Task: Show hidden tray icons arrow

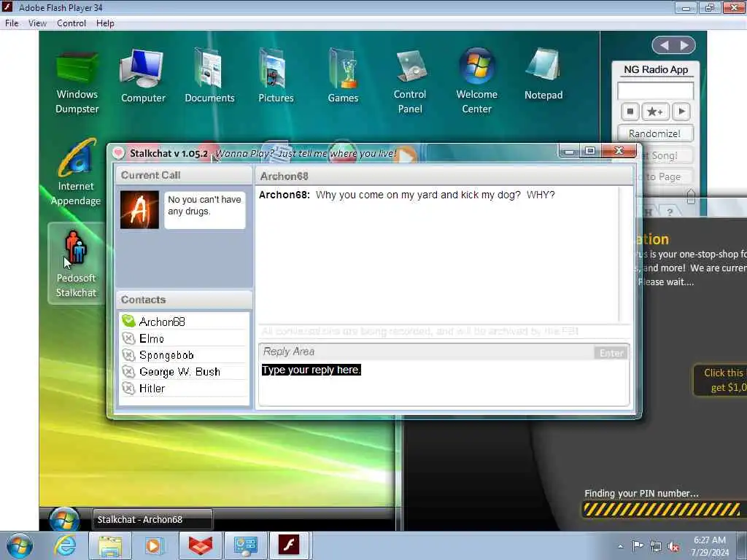Action: 620,547
